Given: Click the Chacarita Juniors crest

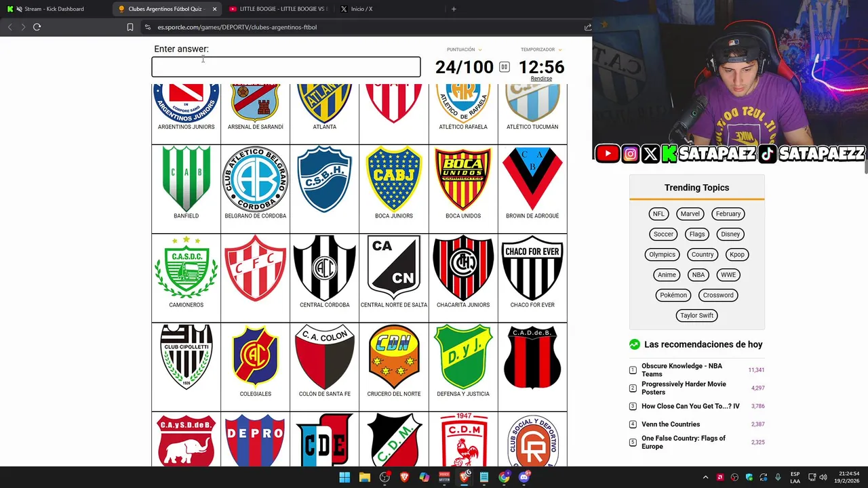Looking at the screenshot, I should click(463, 268).
